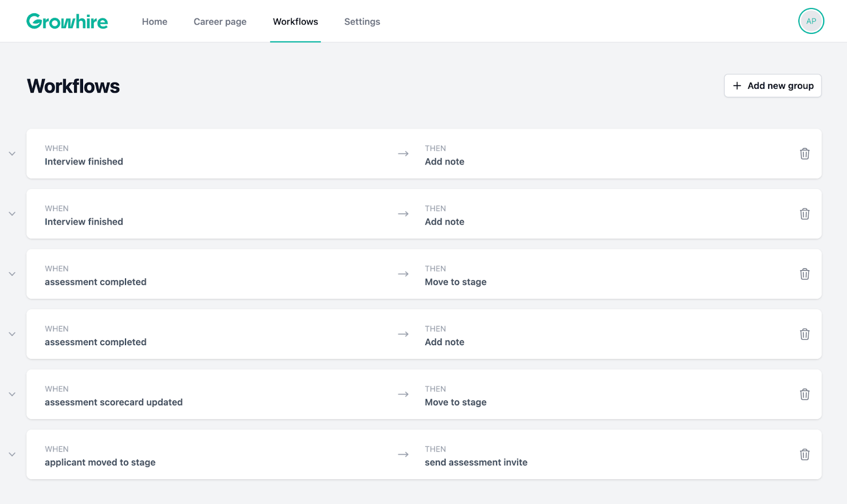Delete the first Interview finished workflow

pyautogui.click(x=805, y=154)
